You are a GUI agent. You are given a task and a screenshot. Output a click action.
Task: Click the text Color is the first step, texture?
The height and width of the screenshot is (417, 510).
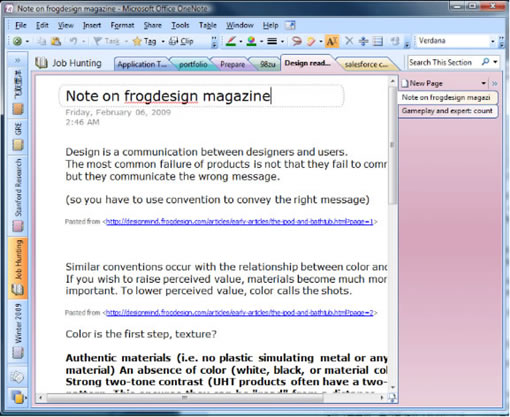point(141,334)
